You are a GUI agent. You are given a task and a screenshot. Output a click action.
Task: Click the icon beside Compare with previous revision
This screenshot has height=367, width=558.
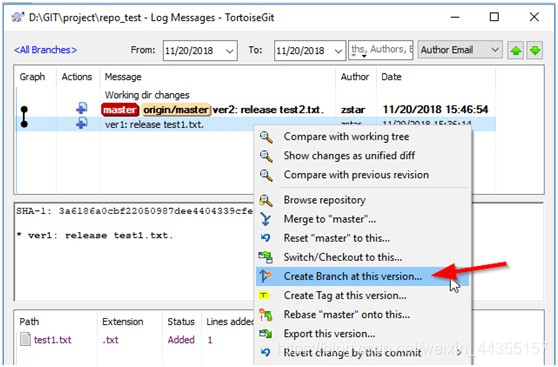click(x=266, y=175)
